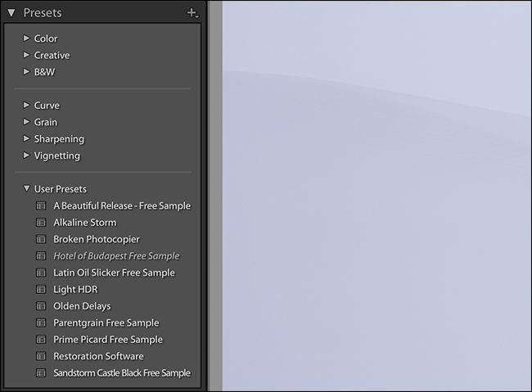Expand the B&W preset group
This screenshot has width=532, height=392.
click(27, 72)
